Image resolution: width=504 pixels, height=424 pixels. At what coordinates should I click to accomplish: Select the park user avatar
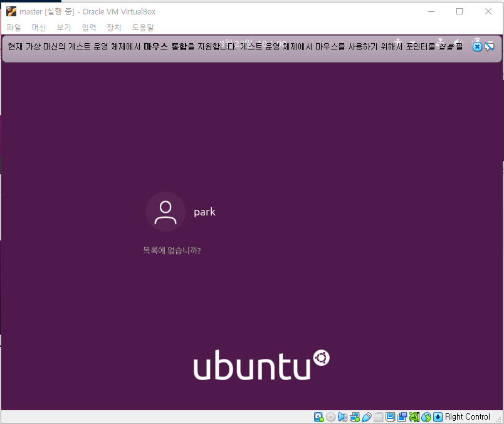(165, 212)
